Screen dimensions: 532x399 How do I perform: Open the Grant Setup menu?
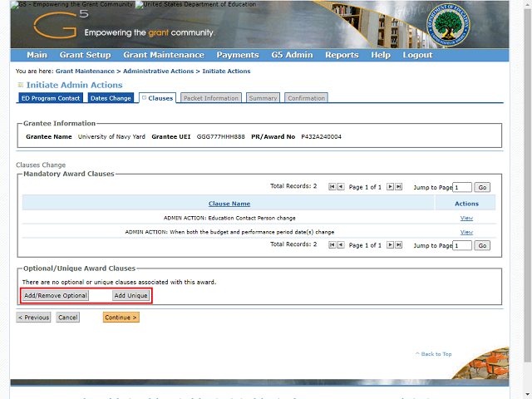point(85,55)
